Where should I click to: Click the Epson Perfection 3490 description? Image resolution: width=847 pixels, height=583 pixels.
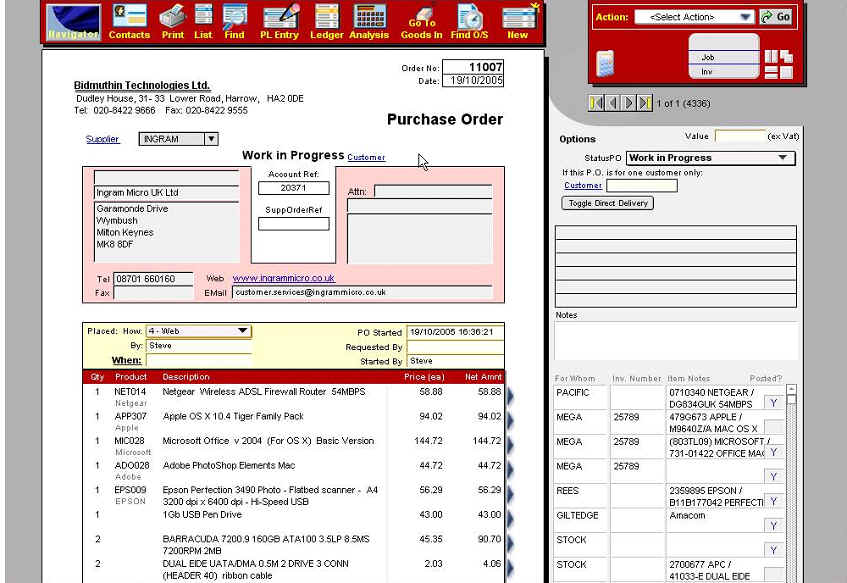pos(270,495)
